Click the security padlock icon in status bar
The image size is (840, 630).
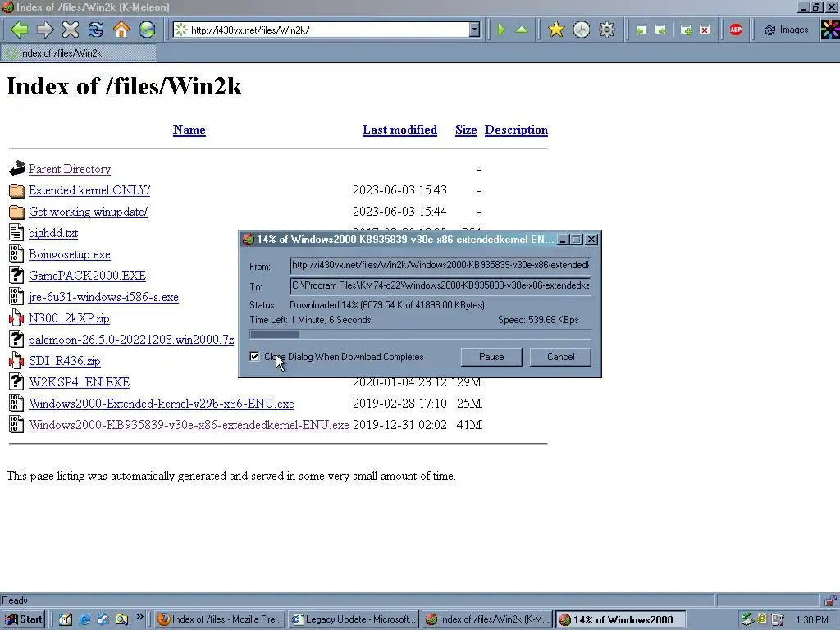click(x=830, y=600)
